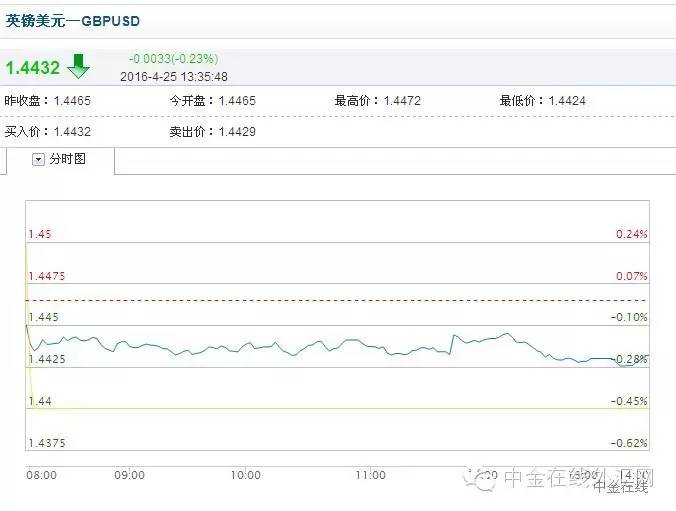This screenshot has height=511, width=676.
Task: Click the 08:00 time label
Action: (41, 475)
